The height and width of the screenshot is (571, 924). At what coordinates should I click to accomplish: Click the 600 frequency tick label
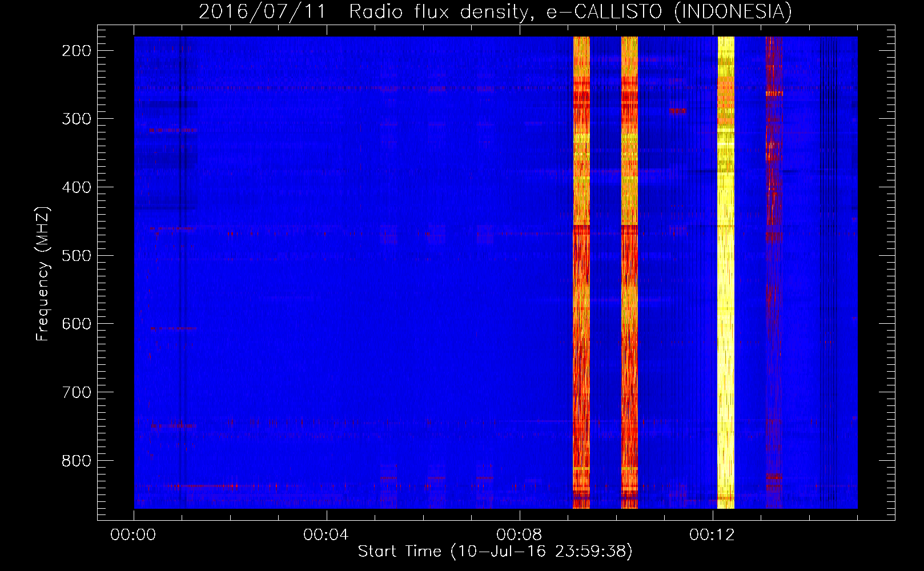tap(76, 324)
